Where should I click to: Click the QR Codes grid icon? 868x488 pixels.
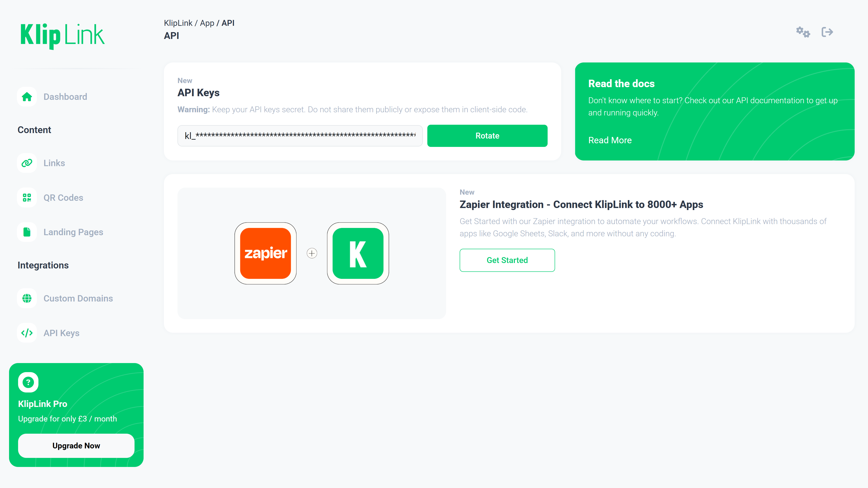pyautogui.click(x=27, y=198)
